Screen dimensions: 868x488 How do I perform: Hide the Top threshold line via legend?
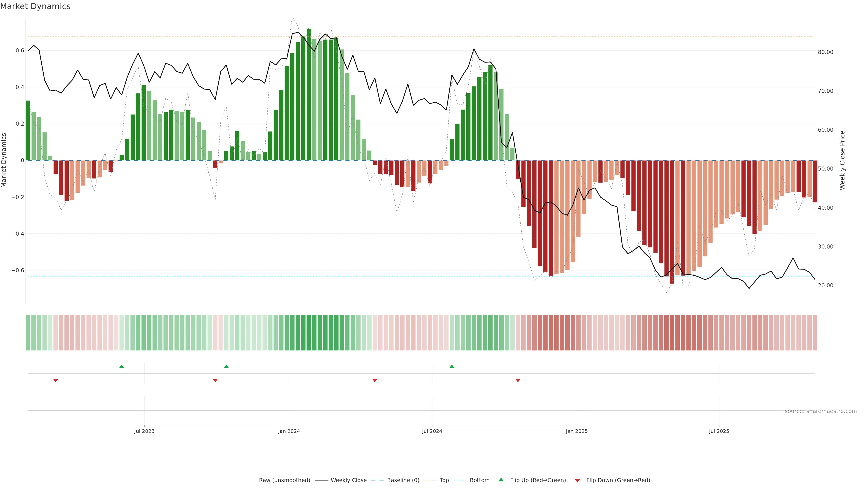[444, 480]
